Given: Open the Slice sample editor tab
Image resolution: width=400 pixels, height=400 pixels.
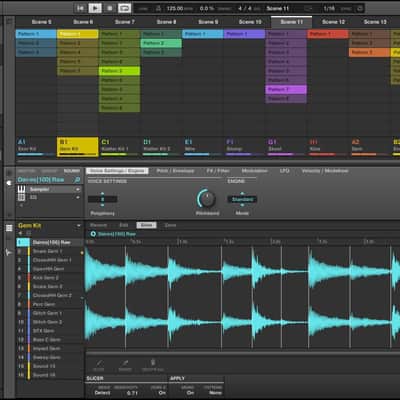Looking at the screenshot, I should click(146, 225).
